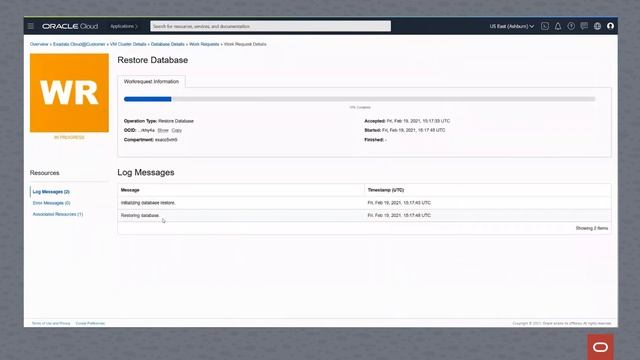Click the 'Showing 2 items' text
The height and width of the screenshot is (360, 640).
(592, 228)
